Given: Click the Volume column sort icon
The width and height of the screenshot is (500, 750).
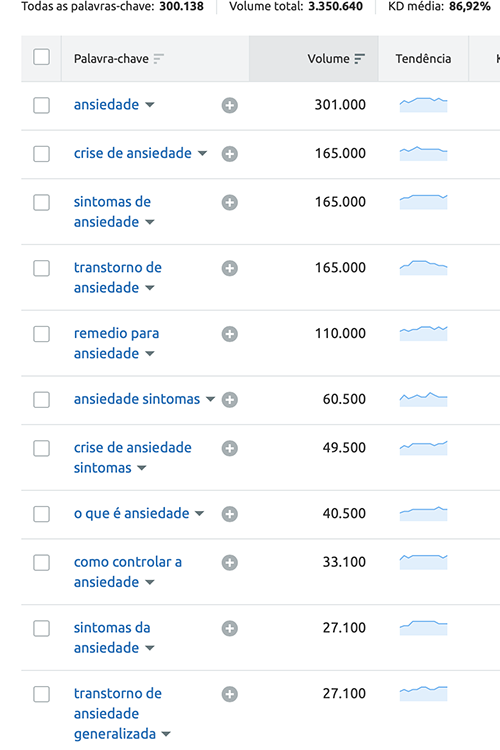Looking at the screenshot, I should pyautogui.click(x=359, y=59).
